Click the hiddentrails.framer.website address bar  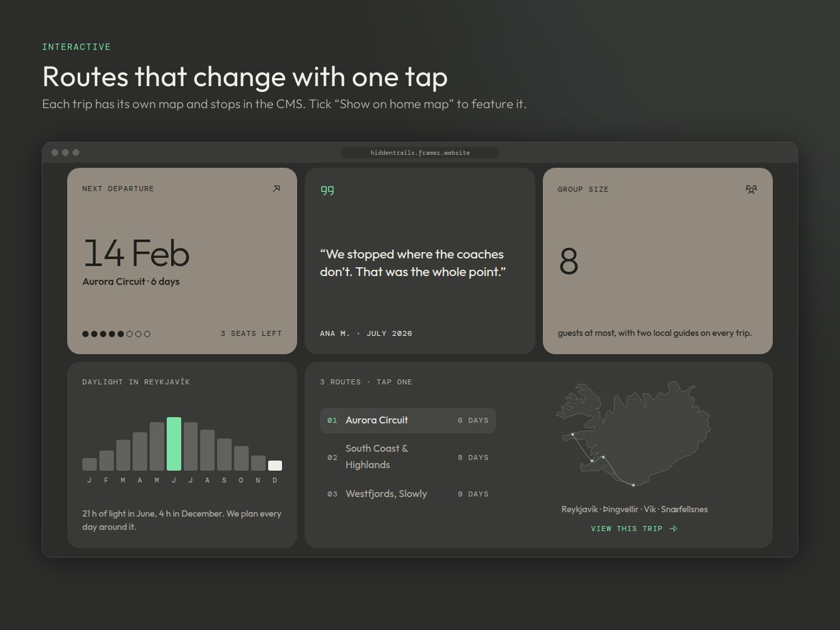420,153
